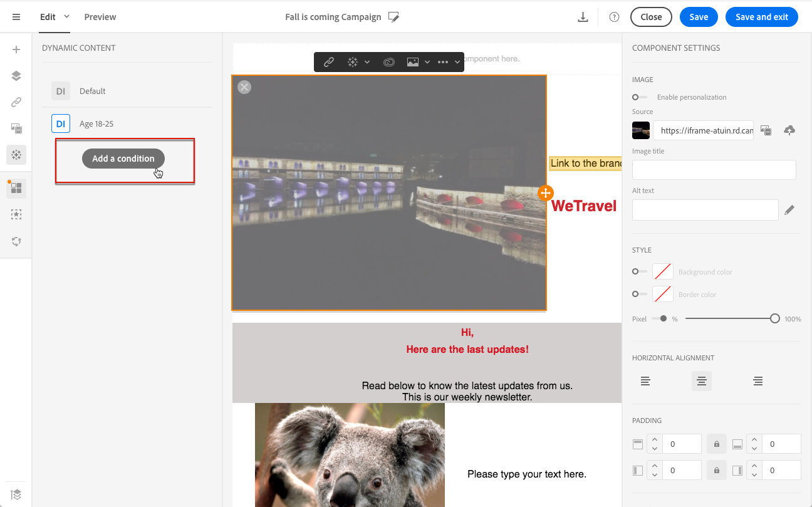This screenshot has height=507, width=812.
Task: Open the hamburger navigation menu
Action: (16, 17)
